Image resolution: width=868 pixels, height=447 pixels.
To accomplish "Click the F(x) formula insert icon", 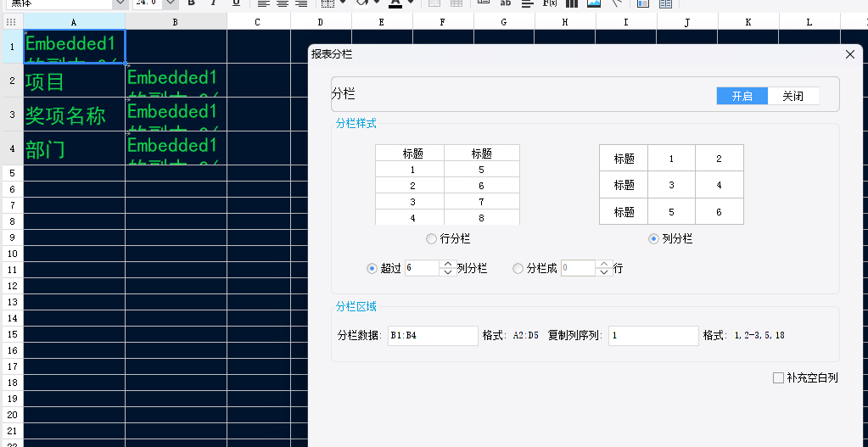I will click(550, 3).
